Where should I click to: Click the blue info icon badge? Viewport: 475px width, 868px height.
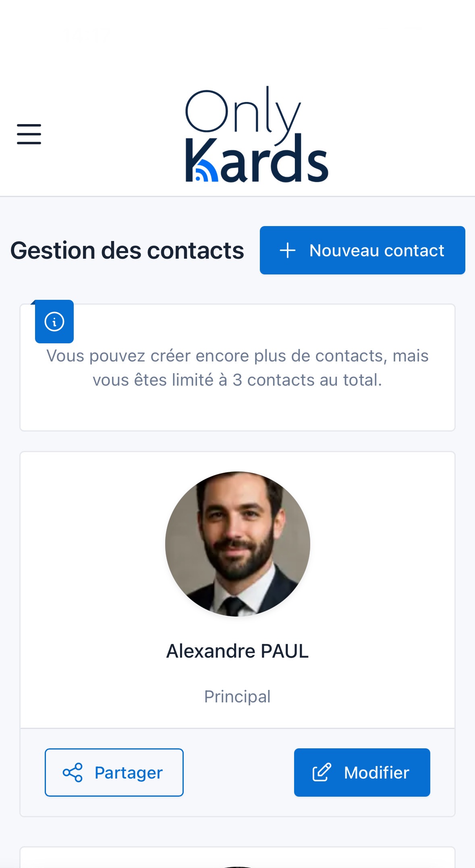[54, 322]
